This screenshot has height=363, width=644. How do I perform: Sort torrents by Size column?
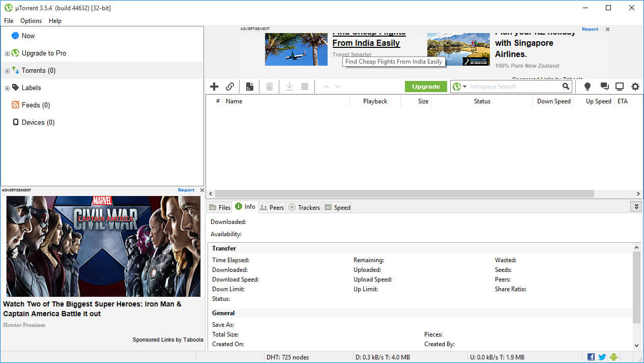416,101
